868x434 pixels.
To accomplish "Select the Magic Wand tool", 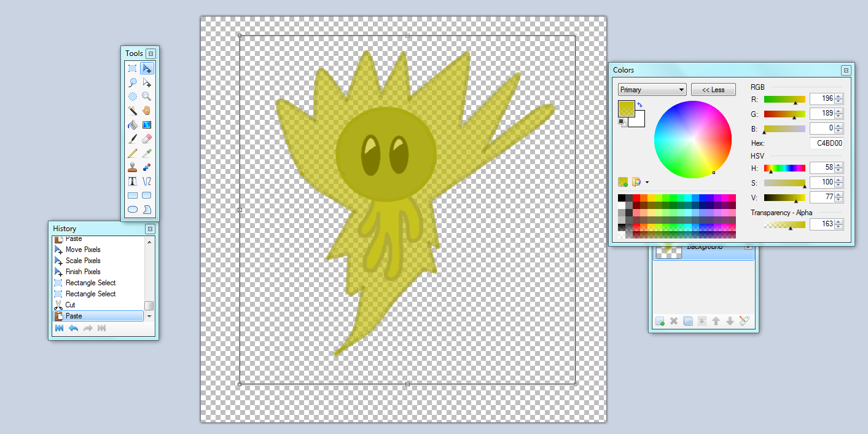I will point(132,111).
